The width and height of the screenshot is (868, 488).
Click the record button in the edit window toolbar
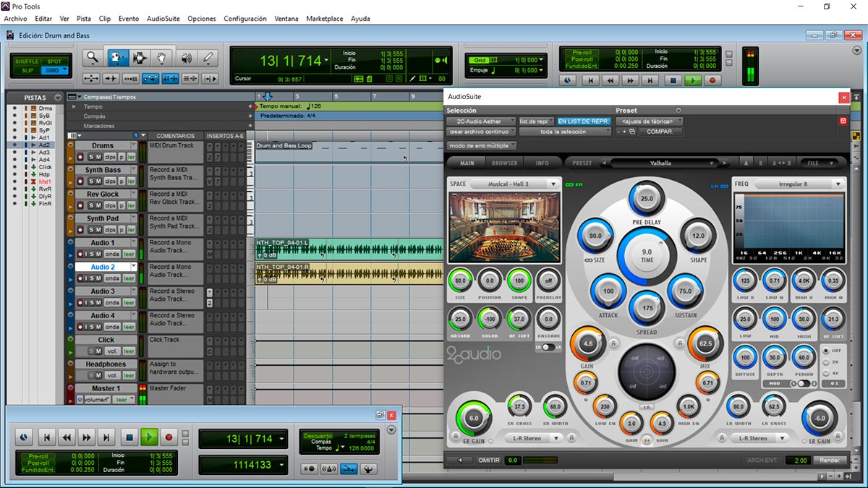[x=713, y=81]
